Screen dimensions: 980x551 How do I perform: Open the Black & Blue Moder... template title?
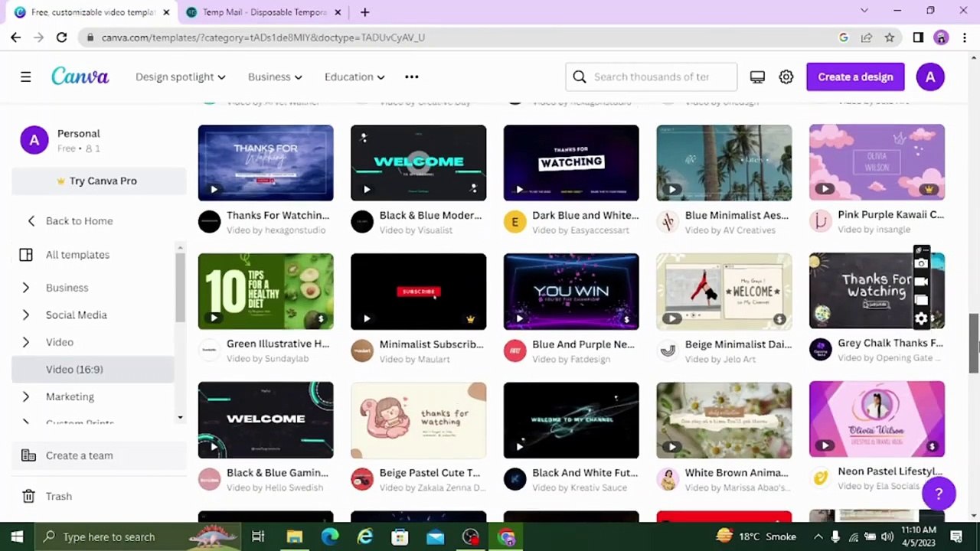tap(431, 215)
